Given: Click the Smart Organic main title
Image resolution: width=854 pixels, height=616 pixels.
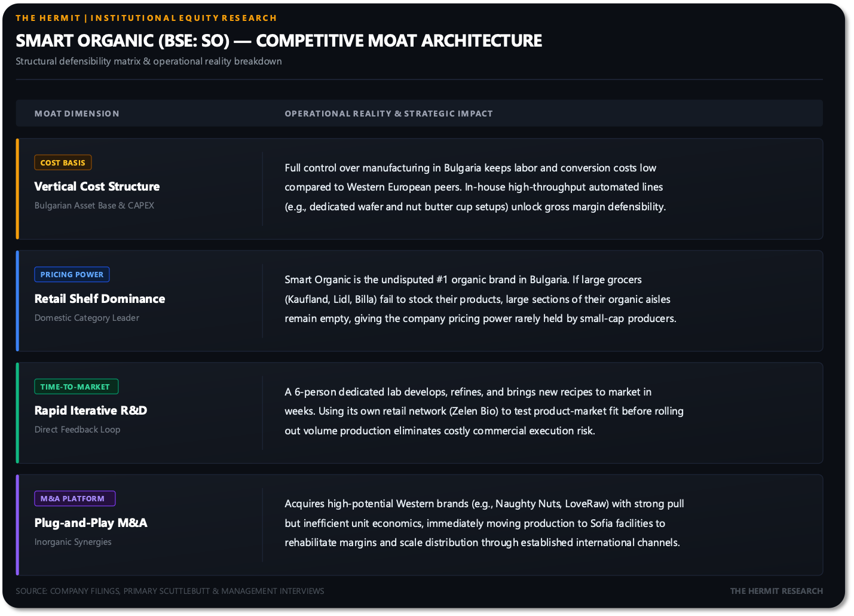Looking at the screenshot, I should (x=279, y=41).
